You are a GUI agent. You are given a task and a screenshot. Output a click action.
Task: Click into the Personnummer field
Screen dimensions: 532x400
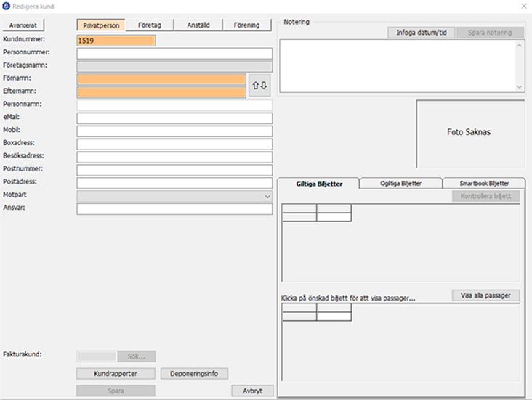[x=174, y=54]
